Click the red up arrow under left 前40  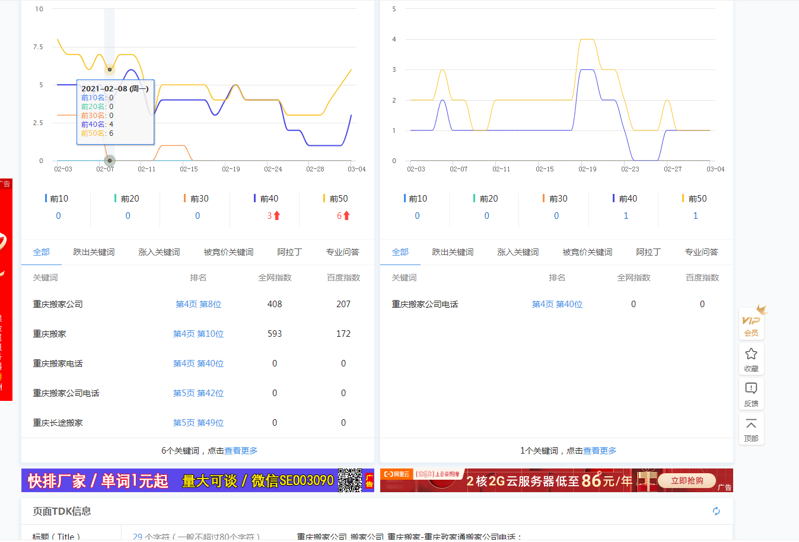[277, 216]
